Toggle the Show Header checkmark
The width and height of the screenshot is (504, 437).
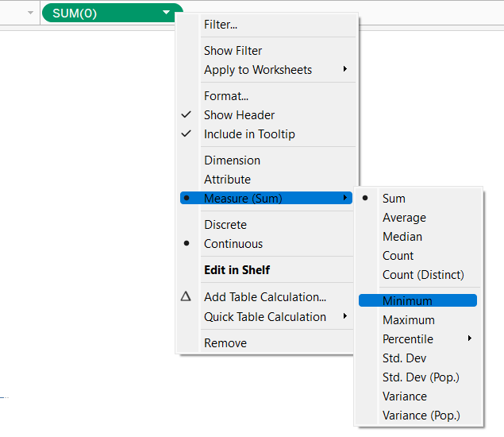click(x=186, y=114)
